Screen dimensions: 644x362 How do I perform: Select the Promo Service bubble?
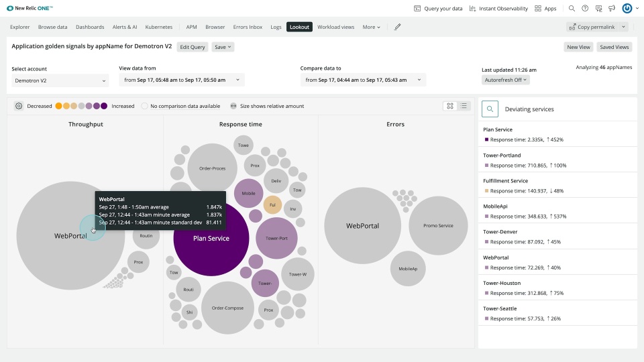[x=438, y=226]
